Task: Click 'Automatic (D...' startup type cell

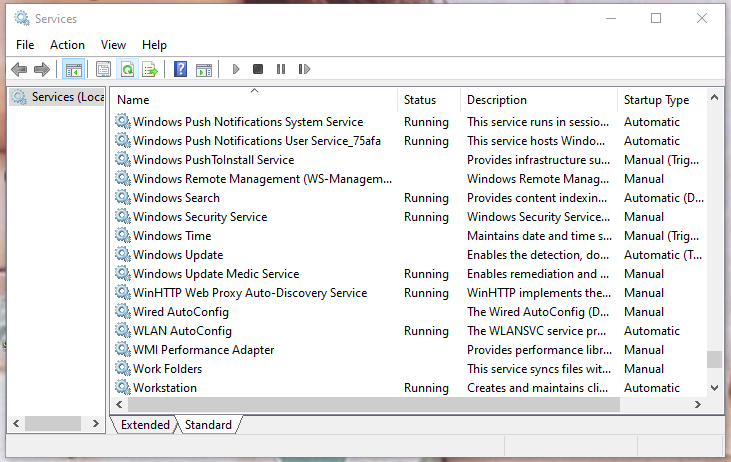Action: tap(664, 198)
